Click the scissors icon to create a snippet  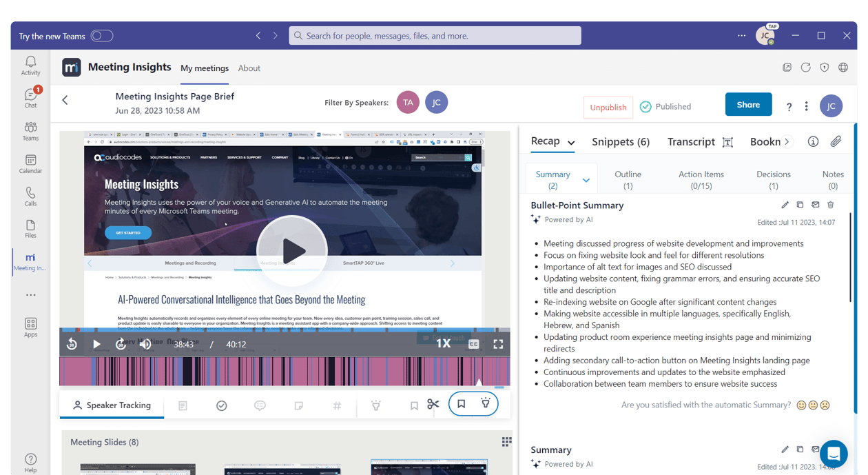tap(433, 405)
